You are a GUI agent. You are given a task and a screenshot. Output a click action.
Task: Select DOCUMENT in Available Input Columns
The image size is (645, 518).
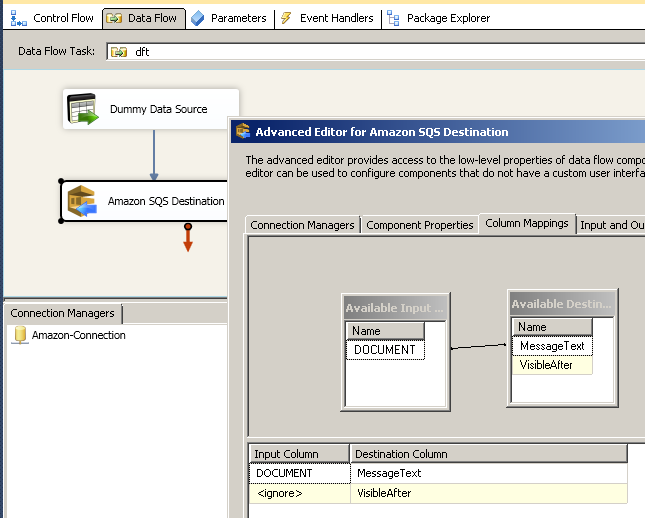tap(385, 350)
